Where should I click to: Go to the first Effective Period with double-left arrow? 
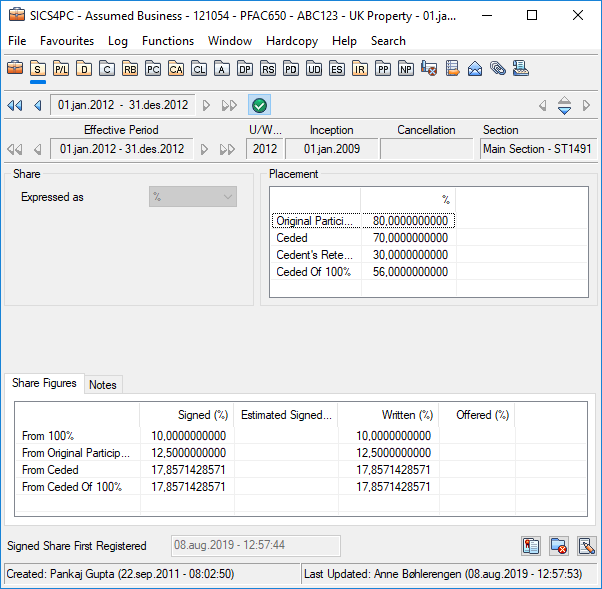coord(14,149)
